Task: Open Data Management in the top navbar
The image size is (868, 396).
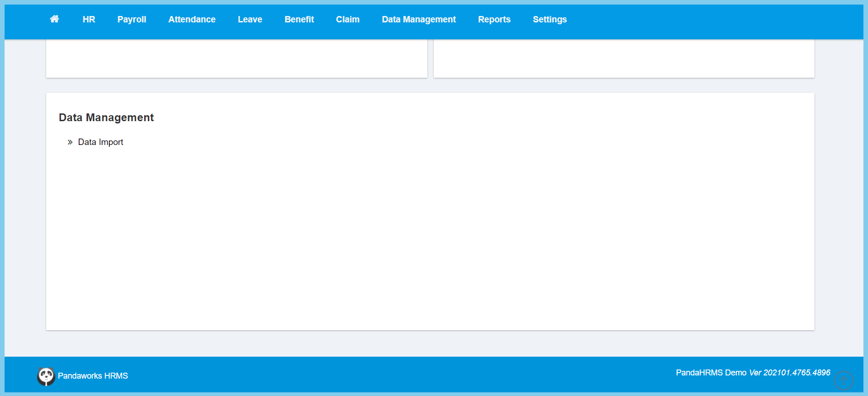Action: point(419,20)
